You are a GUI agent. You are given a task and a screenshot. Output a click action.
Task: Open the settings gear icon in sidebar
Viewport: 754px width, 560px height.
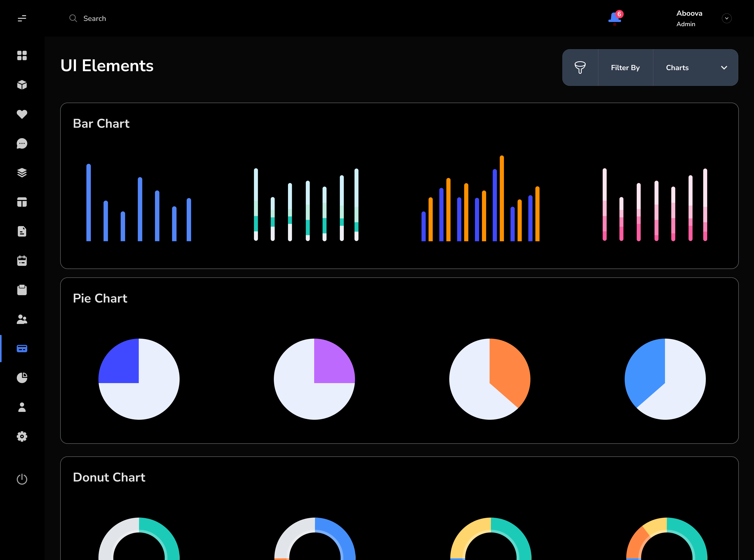pos(22,436)
